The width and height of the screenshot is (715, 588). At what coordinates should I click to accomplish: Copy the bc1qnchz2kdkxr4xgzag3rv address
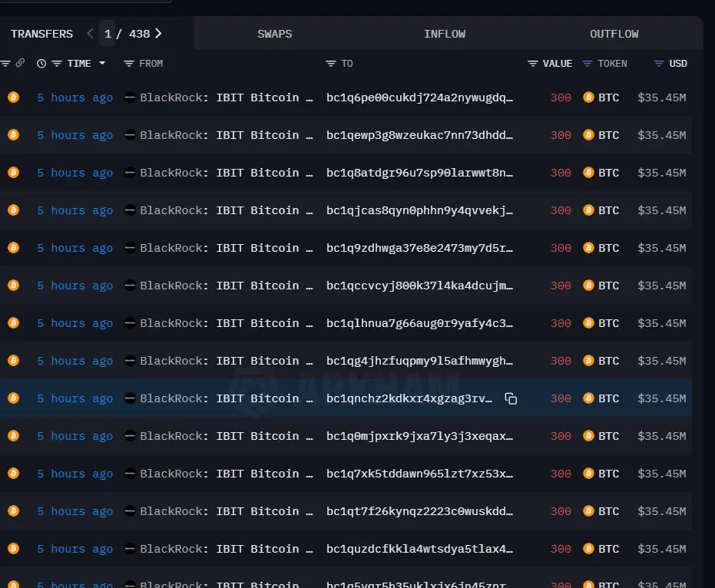511,398
